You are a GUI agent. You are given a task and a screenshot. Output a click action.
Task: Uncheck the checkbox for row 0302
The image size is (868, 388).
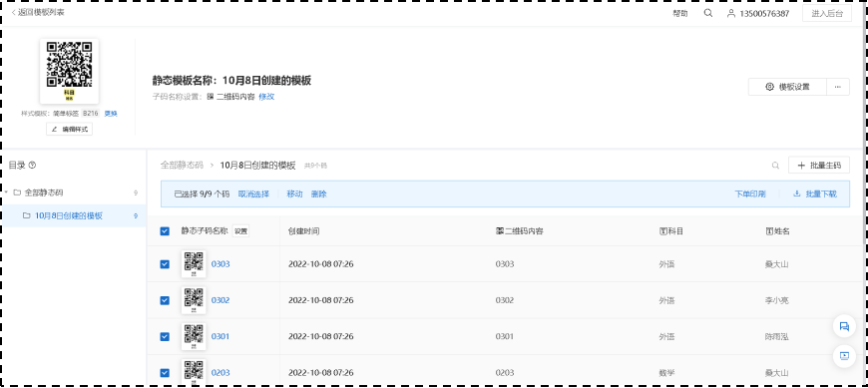click(x=165, y=300)
